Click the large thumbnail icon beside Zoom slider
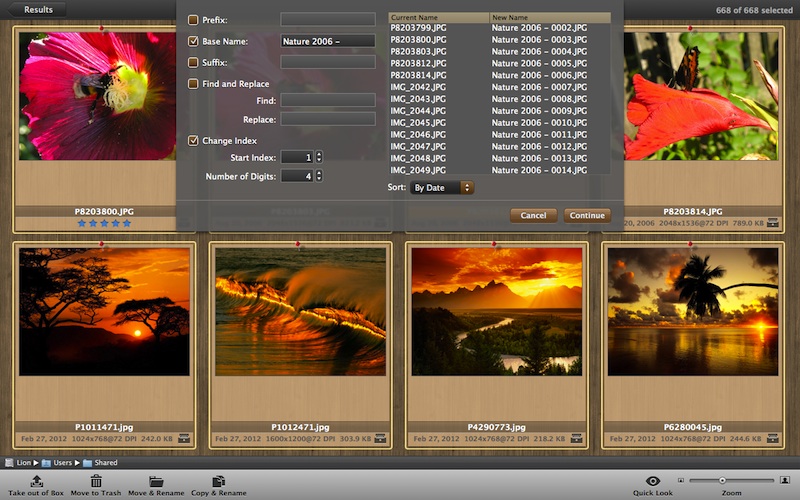This screenshot has height=500, width=800. click(x=783, y=481)
